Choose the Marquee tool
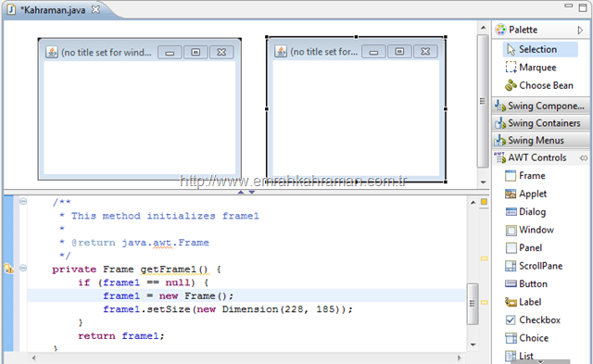Screen dimensions: 593x364 click(531, 68)
